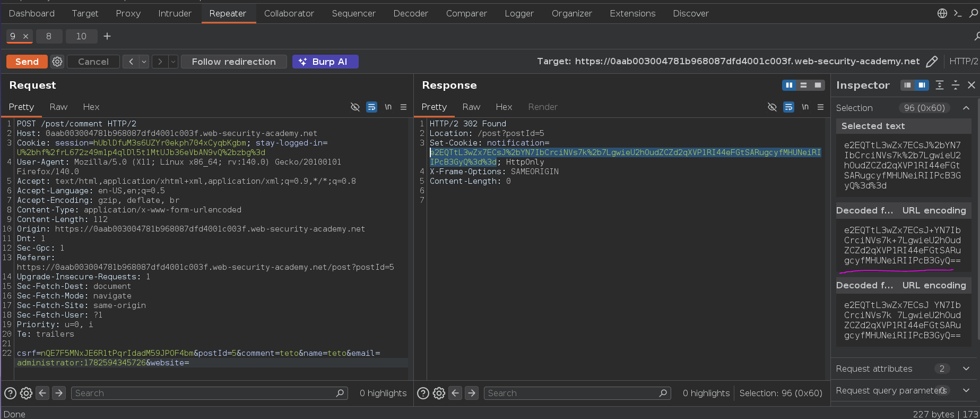980x419 pixels.
Task: Expand Request query parameters section
Action: coord(966,390)
